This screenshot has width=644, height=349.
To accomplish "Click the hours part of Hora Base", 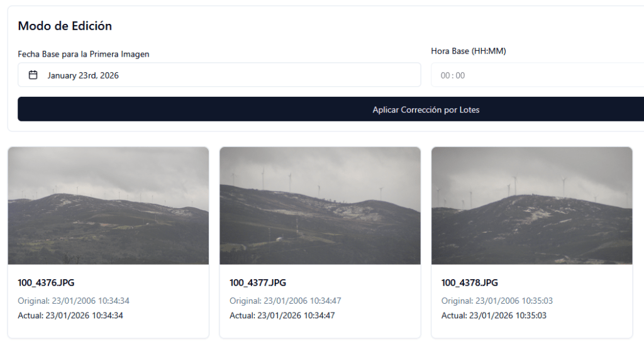I will click(445, 75).
